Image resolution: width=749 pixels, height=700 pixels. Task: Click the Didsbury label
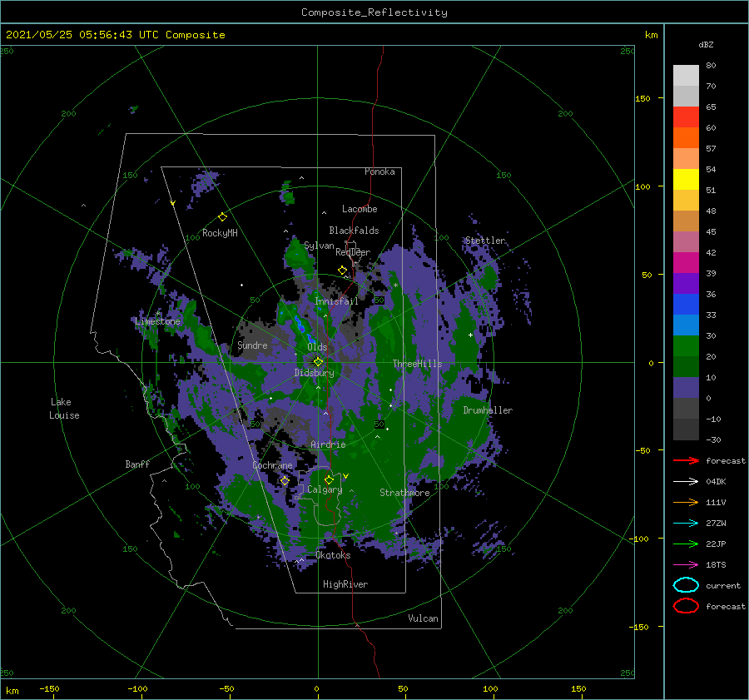coord(314,373)
